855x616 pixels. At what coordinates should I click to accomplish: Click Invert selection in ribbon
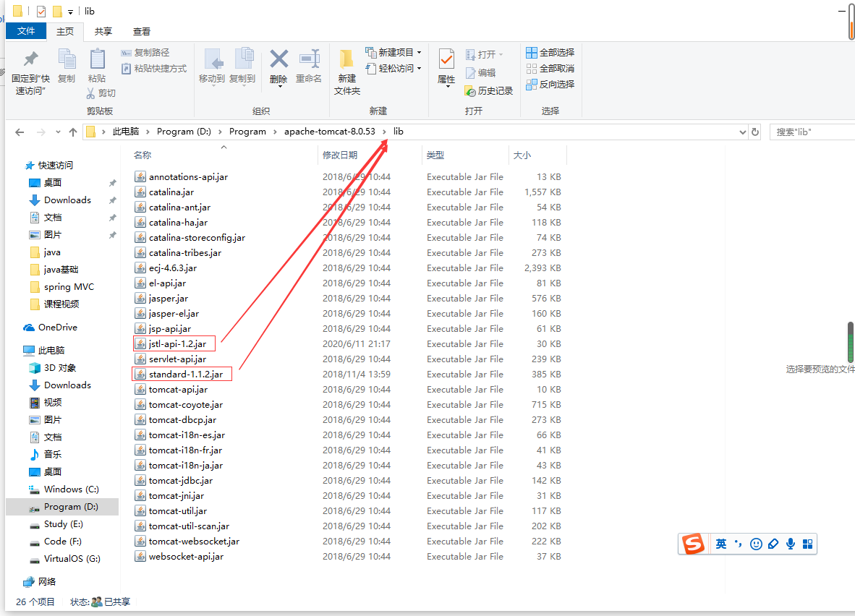tap(550, 84)
